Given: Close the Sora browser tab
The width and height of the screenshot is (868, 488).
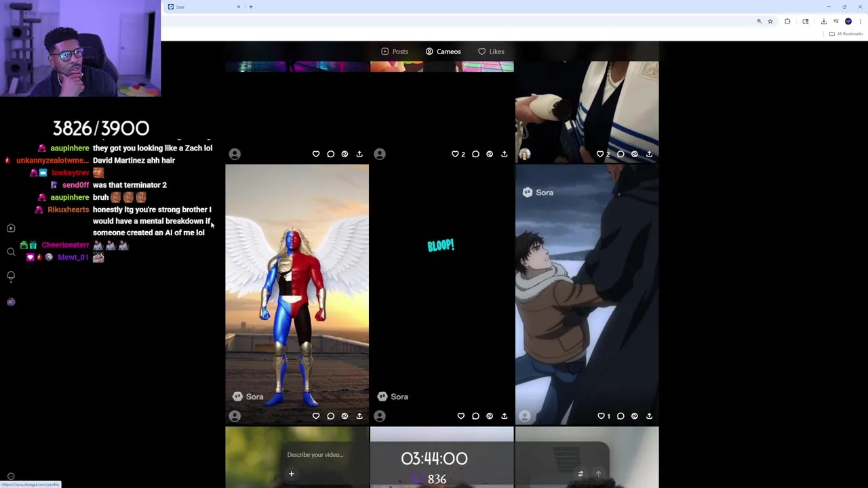Looking at the screenshot, I should pos(238,7).
